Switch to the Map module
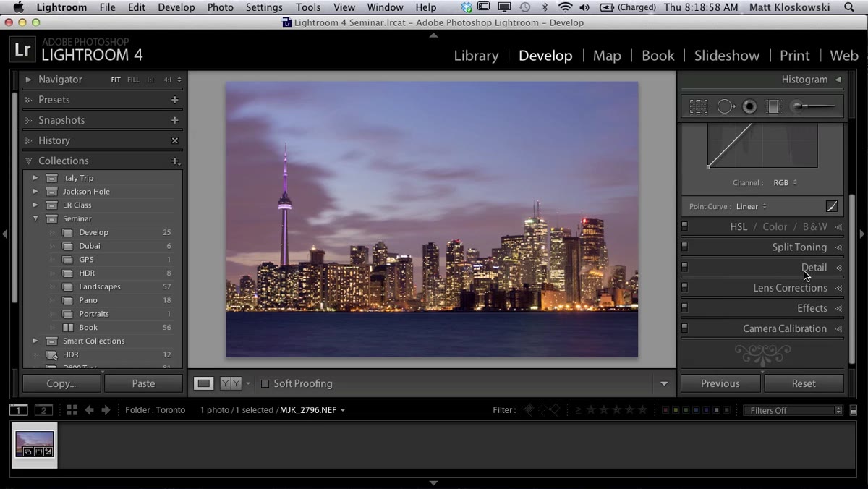Image resolution: width=868 pixels, height=489 pixels. click(x=607, y=56)
